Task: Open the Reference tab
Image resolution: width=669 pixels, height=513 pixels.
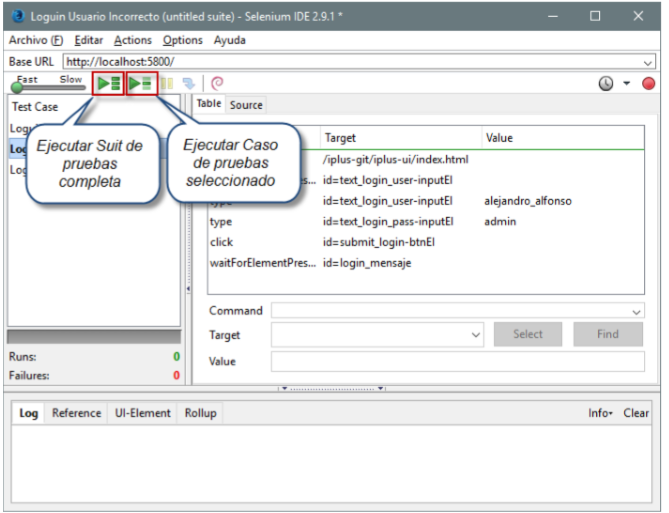Action: click(76, 413)
